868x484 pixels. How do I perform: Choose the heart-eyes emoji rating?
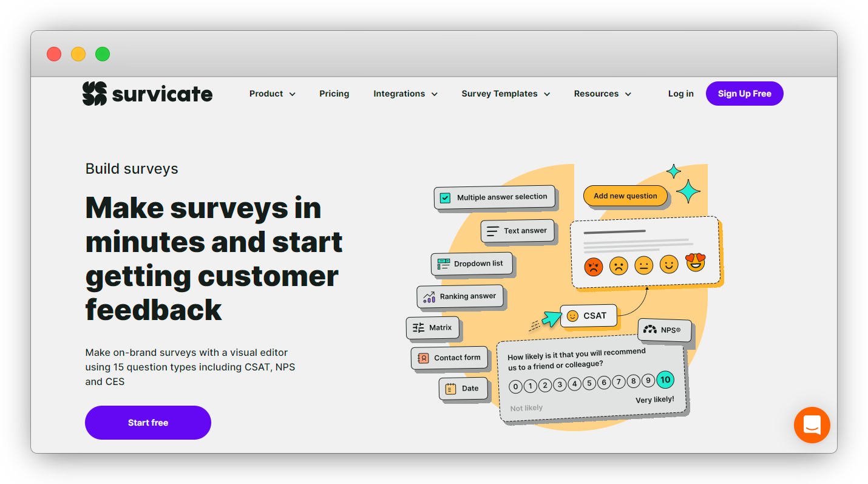695,262
